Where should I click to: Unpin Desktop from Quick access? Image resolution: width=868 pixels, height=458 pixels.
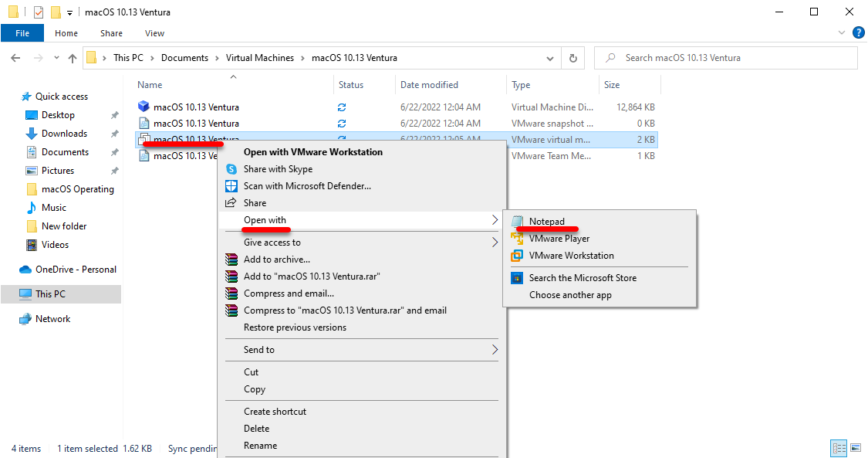(113, 114)
